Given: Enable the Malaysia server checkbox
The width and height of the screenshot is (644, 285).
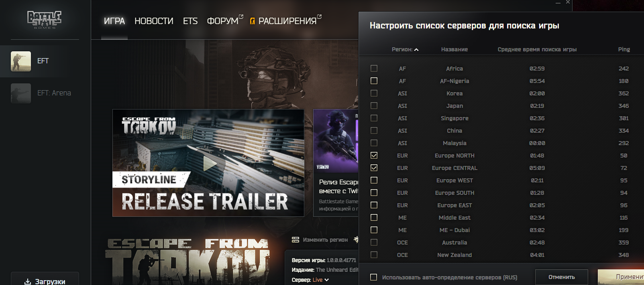Looking at the screenshot, I should tap(374, 143).
